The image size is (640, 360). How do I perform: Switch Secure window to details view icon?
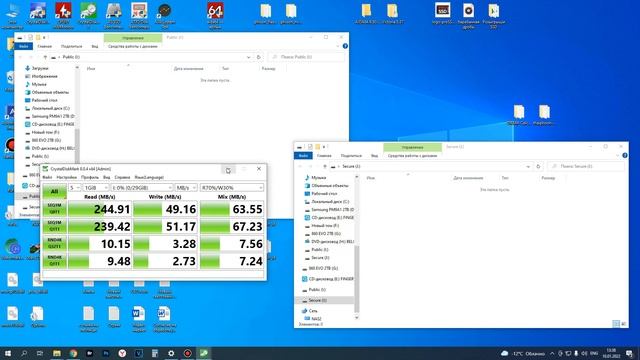616,324
